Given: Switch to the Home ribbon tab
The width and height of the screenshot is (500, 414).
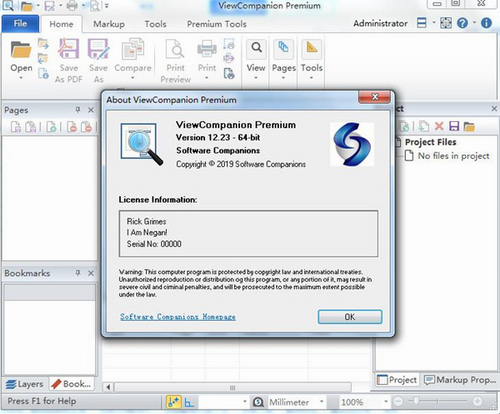Looking at the screenshot, I should tap(61, 24).
